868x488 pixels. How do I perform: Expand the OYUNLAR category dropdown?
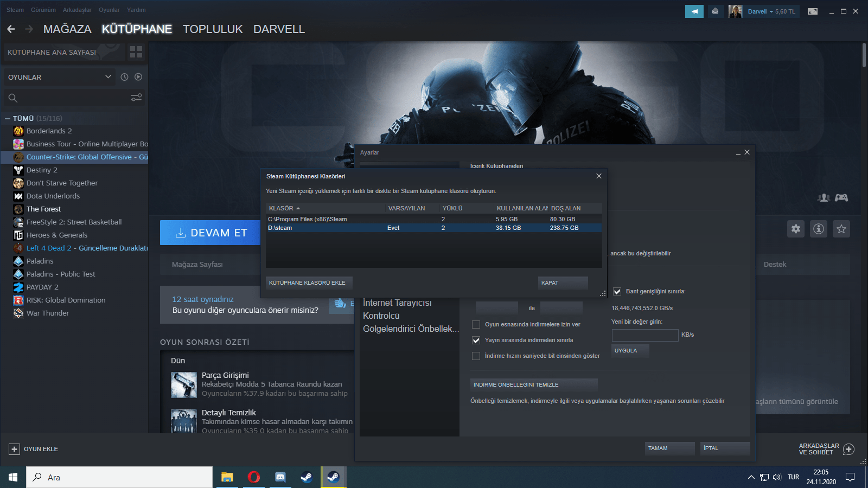coord(60,77)
